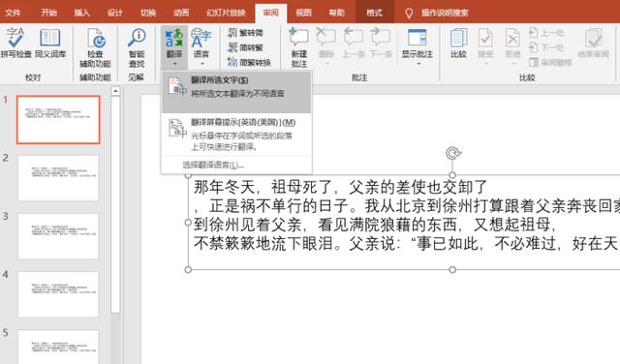620x364 pixels.
Task: Click the 显示批注 icon
Action: (418, 39)
